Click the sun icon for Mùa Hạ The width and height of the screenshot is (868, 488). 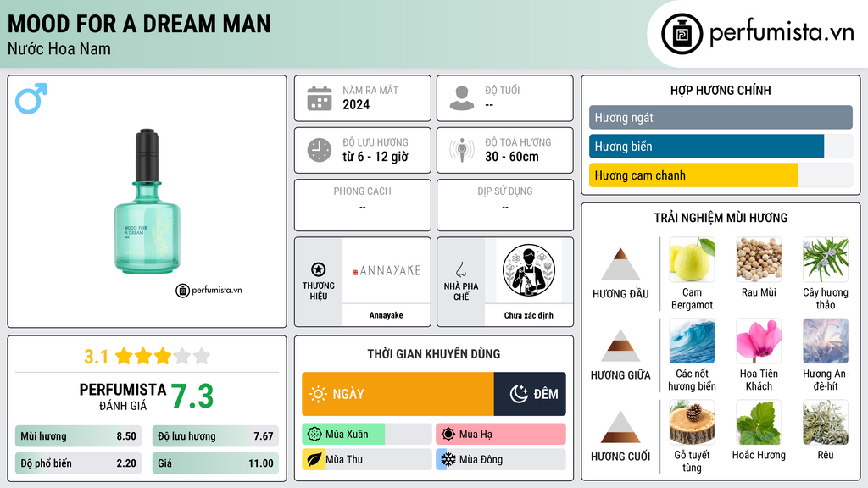pos(448,435)
